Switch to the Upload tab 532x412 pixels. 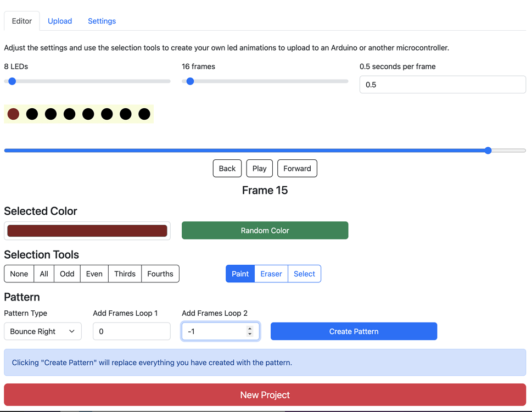coord(59,21)
